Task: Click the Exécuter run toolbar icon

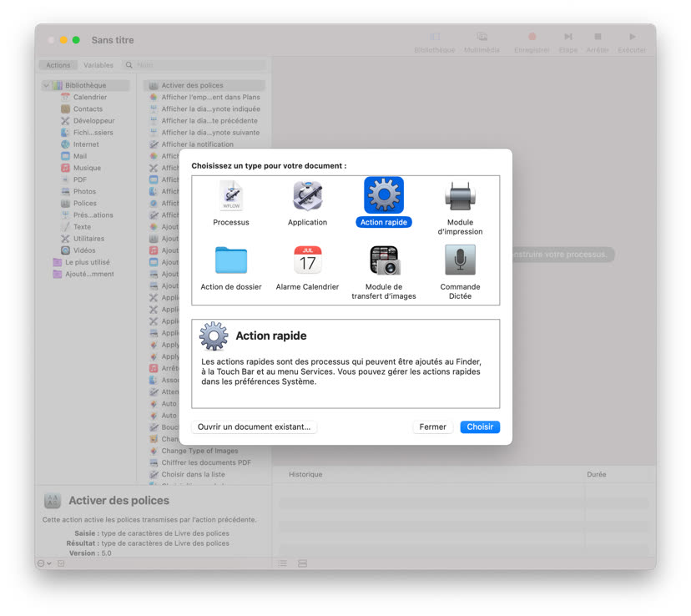Action: (632, 37)
